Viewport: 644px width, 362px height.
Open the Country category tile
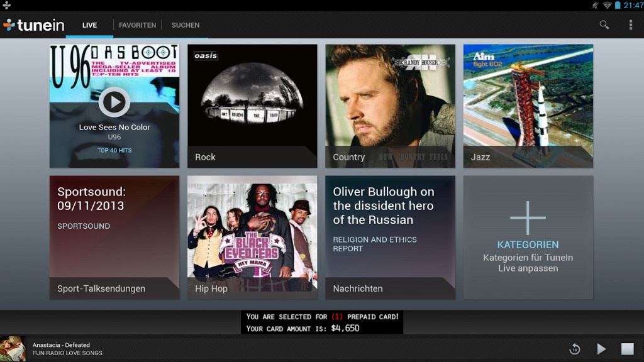coord(390,106)
